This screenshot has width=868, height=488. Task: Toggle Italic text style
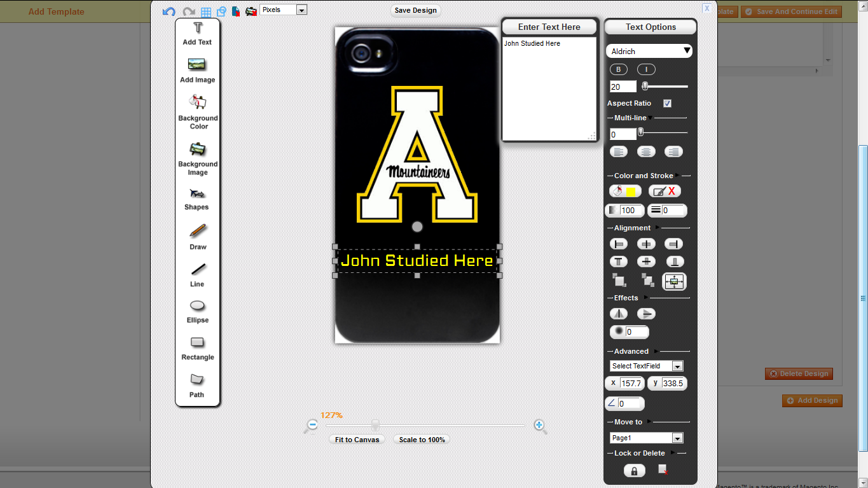pyautogui.click(x=646, y=69)
